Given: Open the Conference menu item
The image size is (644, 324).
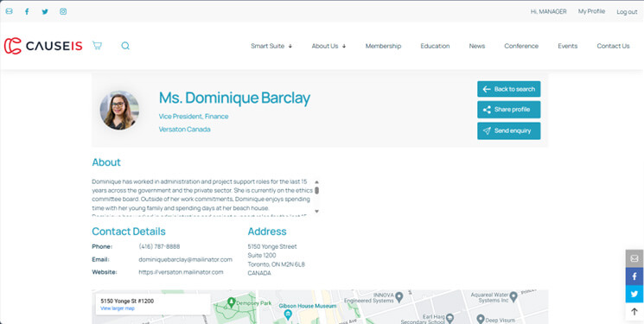Looking at the screenshot, I should (521, 46).
